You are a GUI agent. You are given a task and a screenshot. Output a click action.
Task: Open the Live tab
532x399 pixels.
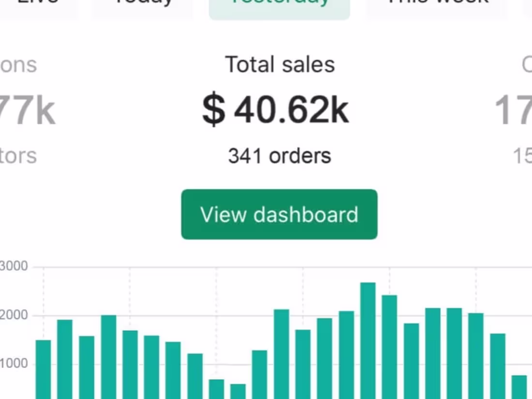point(38,5)
